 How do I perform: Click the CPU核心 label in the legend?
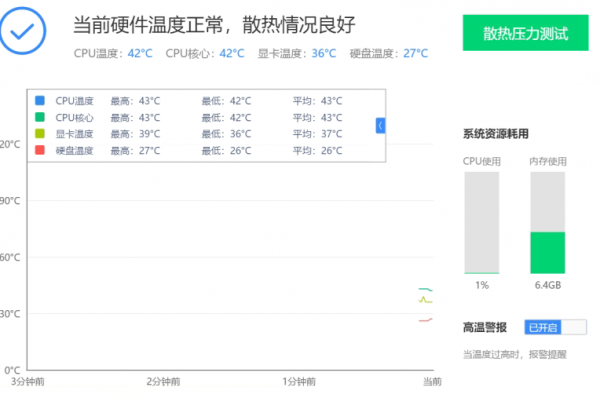click(x=74, y=117)
